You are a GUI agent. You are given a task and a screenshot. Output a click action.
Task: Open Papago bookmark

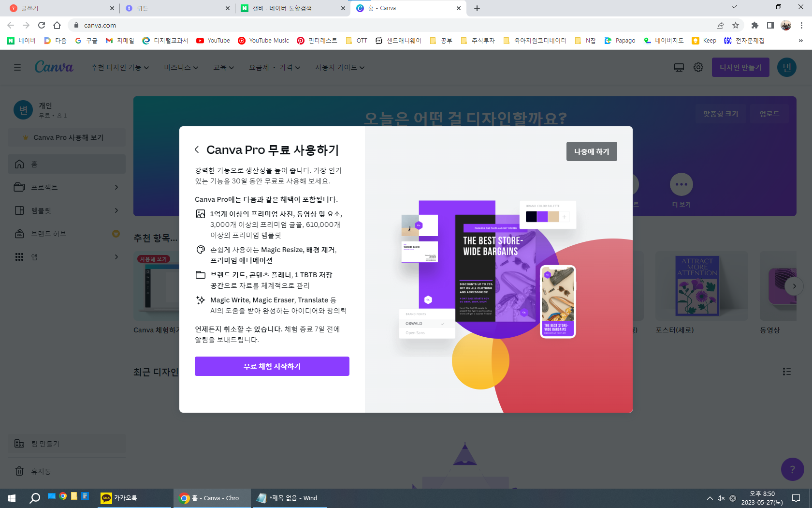tap(620, 41)
